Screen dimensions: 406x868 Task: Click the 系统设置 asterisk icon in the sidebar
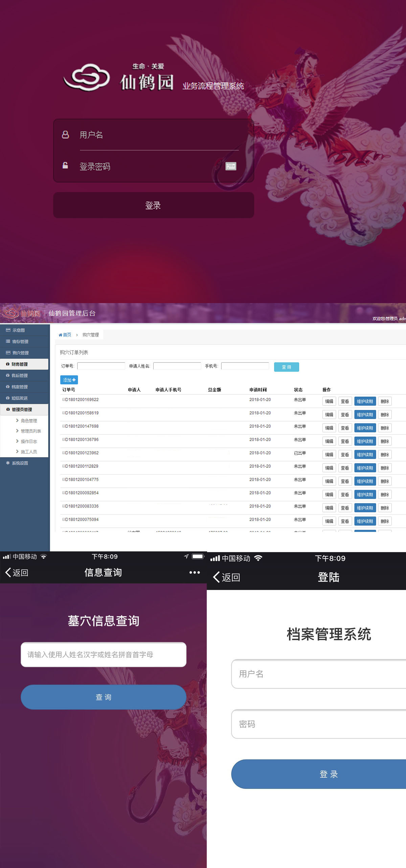(8, 463)
